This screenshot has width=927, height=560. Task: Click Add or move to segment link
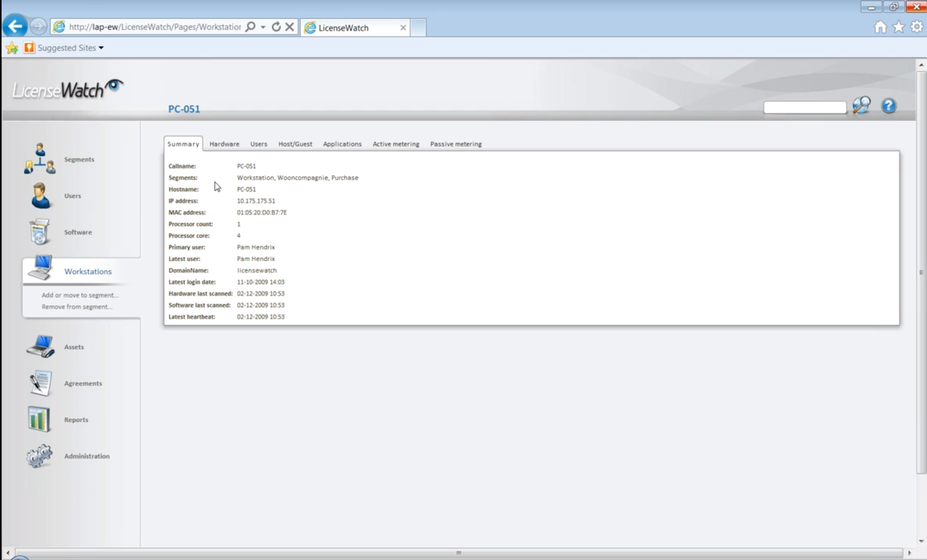coord(80,295)
